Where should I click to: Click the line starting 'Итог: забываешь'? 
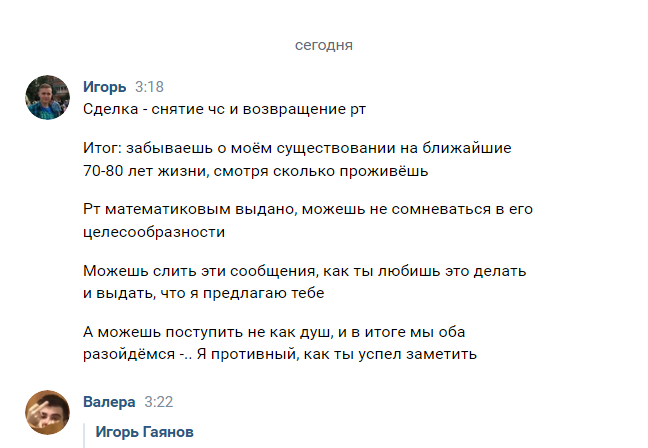[x=297, y=149]
